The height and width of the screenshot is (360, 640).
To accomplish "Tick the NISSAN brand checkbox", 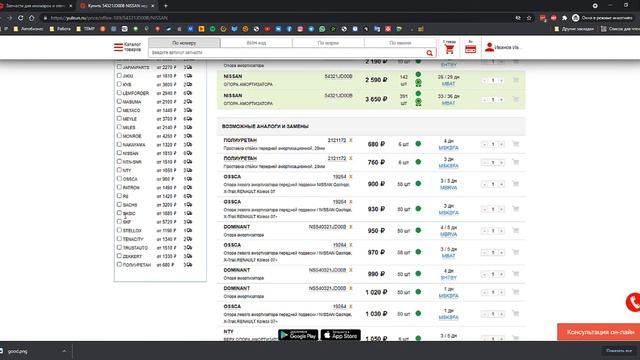I will coord(119,152).
